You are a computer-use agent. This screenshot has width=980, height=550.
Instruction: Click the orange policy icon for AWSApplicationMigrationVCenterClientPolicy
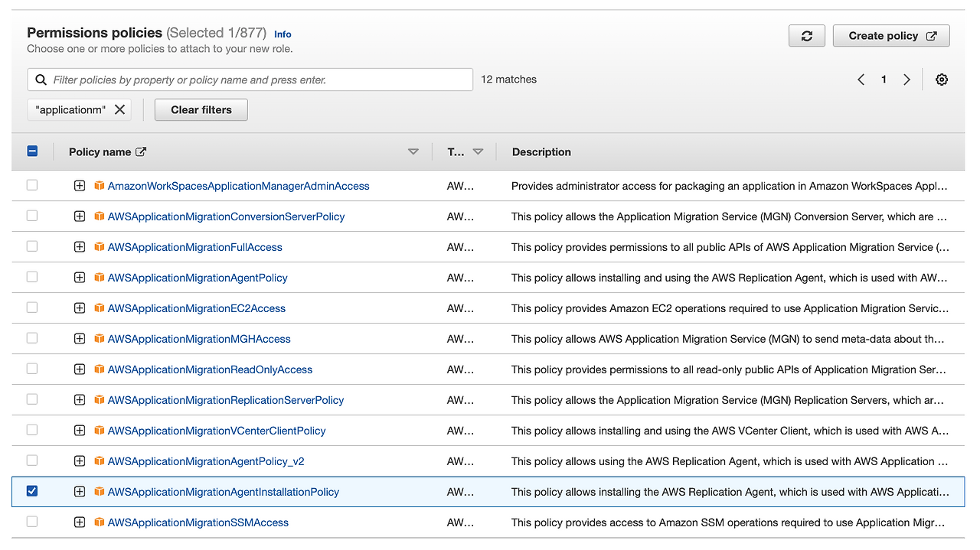coord(99,431)
